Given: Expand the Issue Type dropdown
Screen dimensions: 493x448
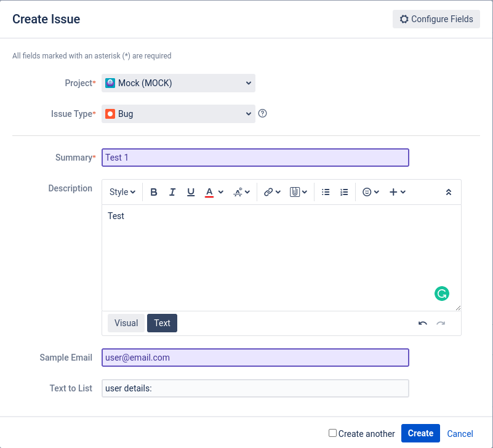Looking at the screenshot, I should (178, 114).
